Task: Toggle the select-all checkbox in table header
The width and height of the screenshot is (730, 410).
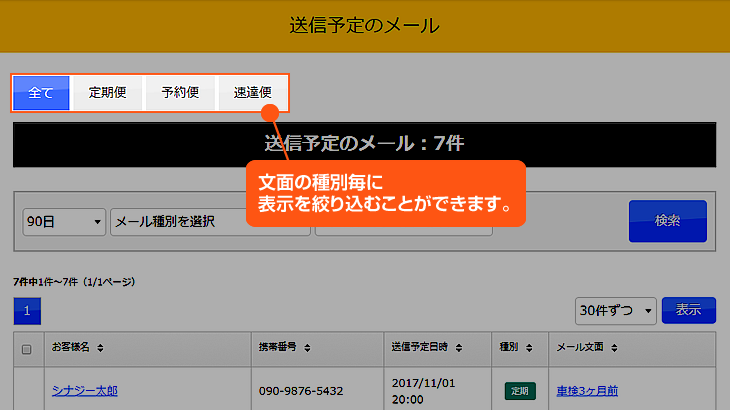Action: 27,349
